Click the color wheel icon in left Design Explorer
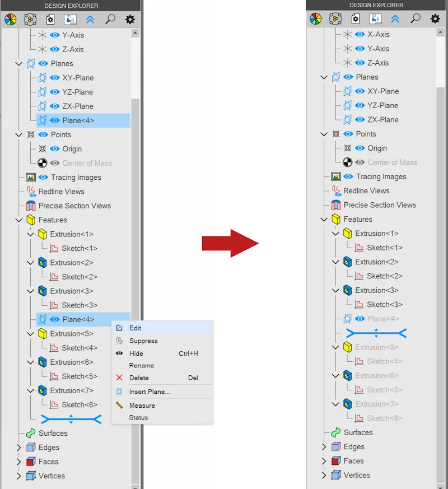Viewport: 448px width, 489px height. pyautogui.click(x=10, y=20)
